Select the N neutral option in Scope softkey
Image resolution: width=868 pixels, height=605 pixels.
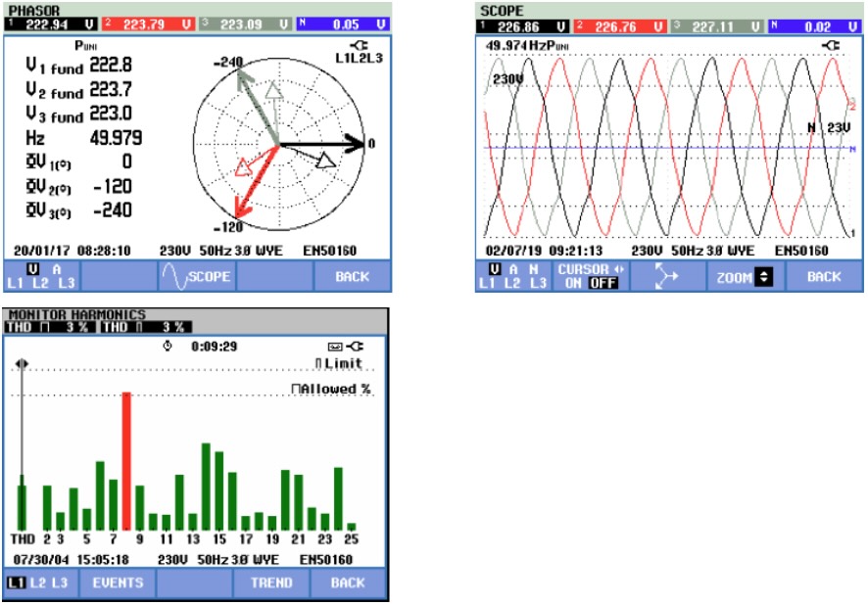(x=534, y=269)
